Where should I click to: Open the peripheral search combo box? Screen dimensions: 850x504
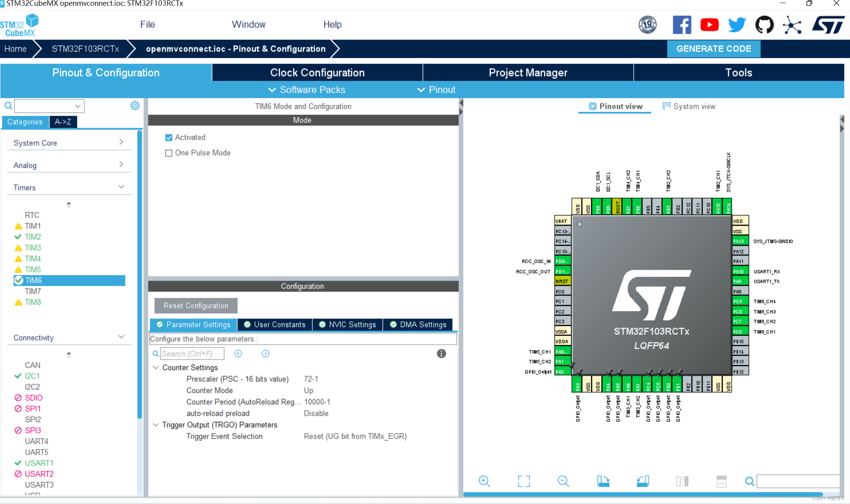(x=49, y=106)
